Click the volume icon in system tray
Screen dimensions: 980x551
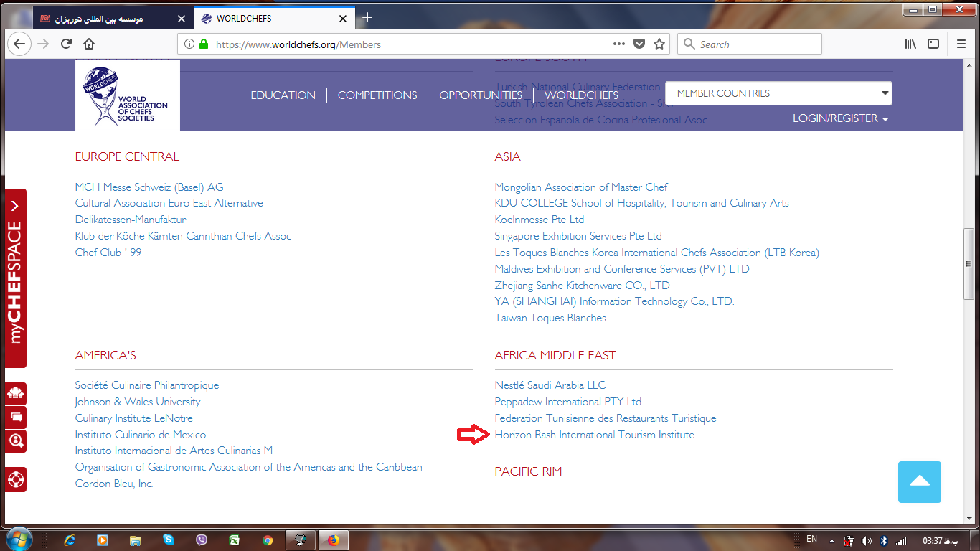pyautogui.click(x=866, y=540)
